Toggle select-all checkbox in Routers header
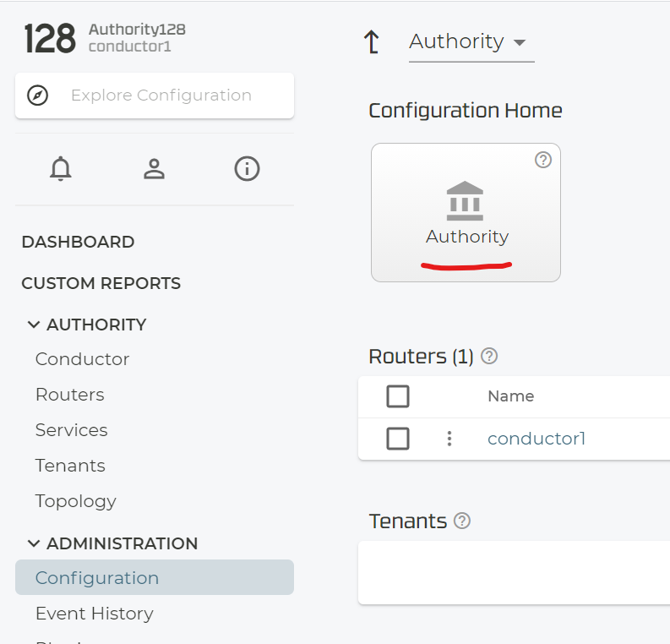Viewport: 670px width, 644px height. coord(398,396)
